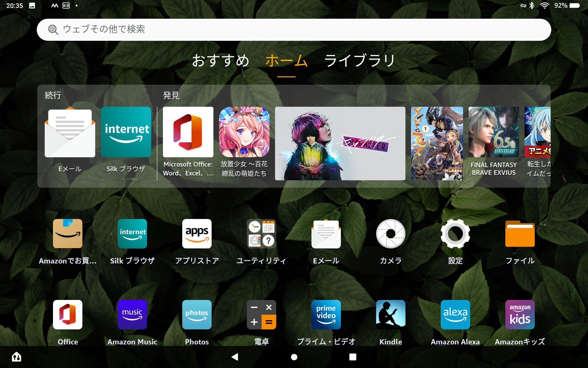
Task: Open the Appstore (アプリストア) icon
Action: tap(197, 234)
